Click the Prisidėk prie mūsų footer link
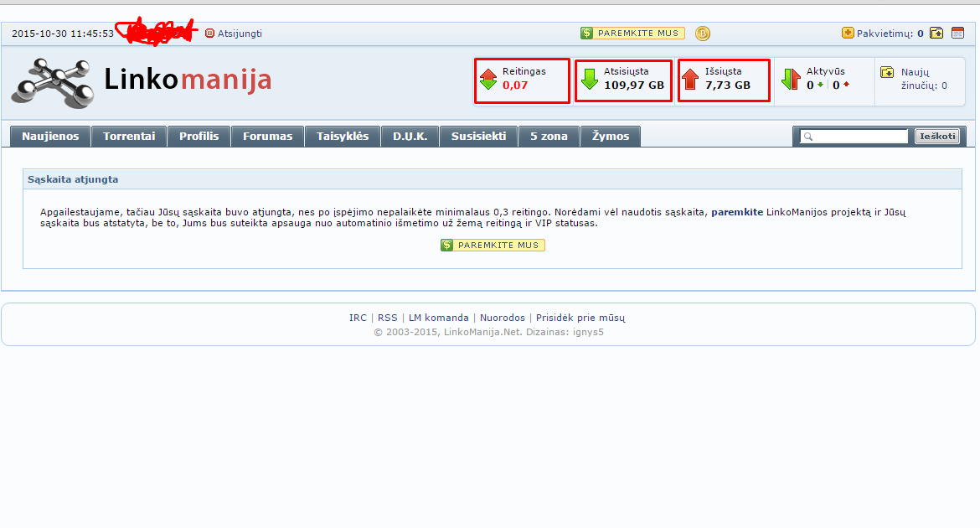Screen dimensions: 980x528 pos(580,318)
